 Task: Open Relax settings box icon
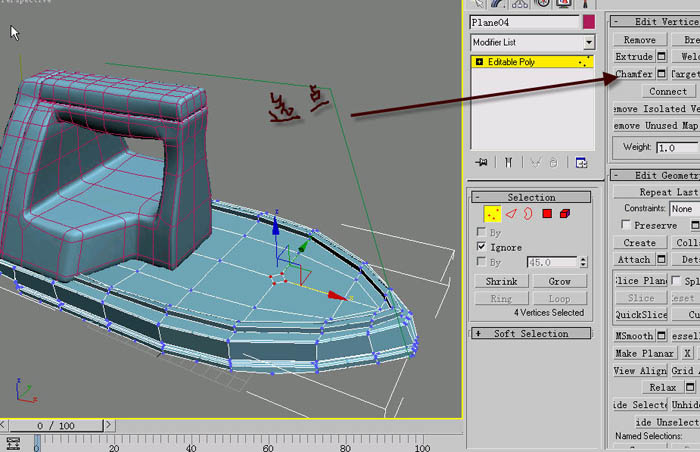click(690, 387)
